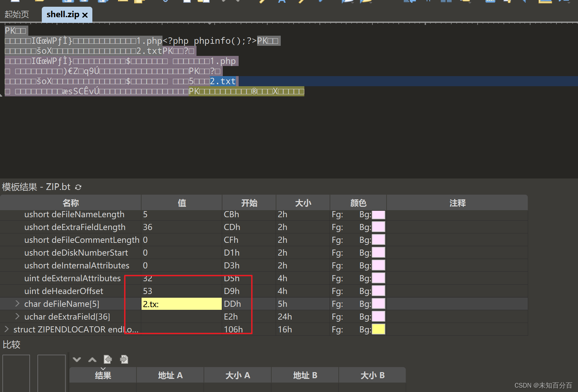Click the copy-left document arrow icon
578x392 pixels.
pyautogui.click(x=108, y=359)
